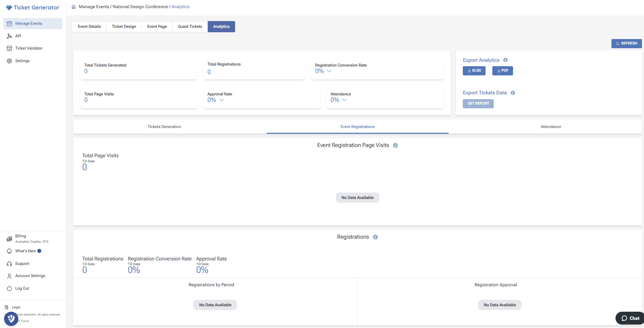Click the home icon in breadcrumb

tap(74, 7)
